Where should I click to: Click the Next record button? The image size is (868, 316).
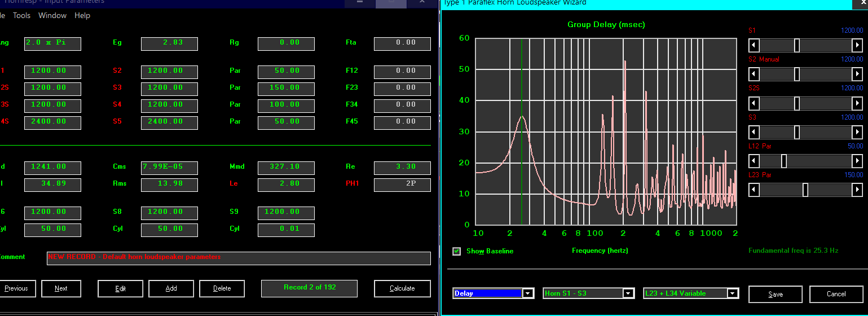[61, 288]
